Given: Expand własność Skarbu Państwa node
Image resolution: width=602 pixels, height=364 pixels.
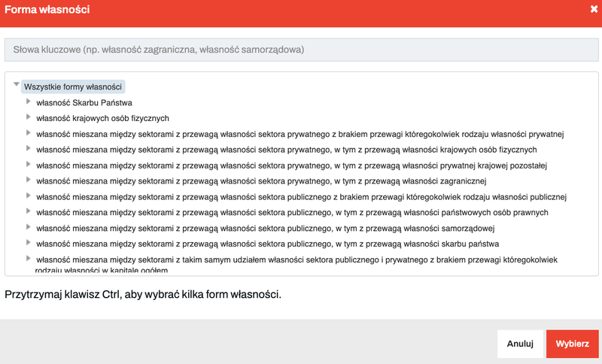Looking at the screenshot, I should point(28,102).
